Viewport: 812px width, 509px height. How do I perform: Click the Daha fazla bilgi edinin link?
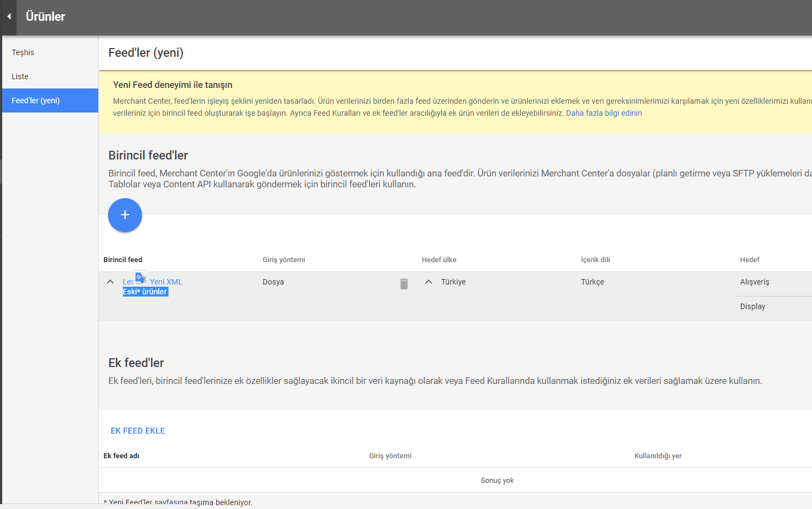click(603, 113)
